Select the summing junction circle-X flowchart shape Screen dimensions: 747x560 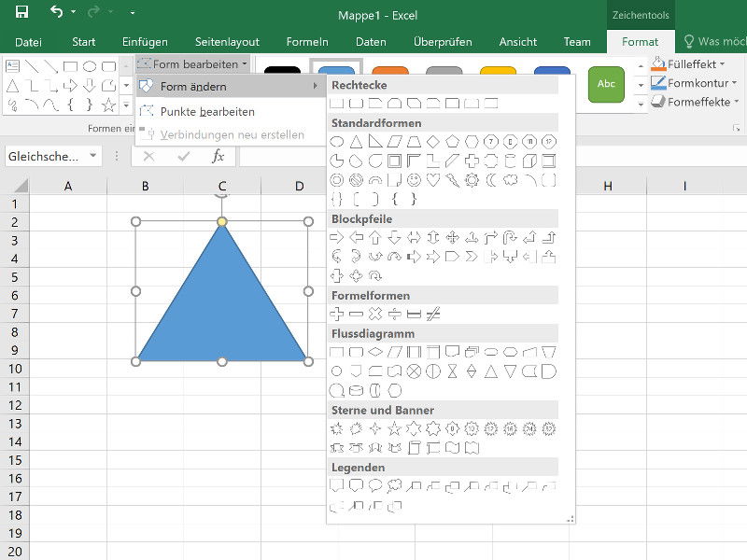tap(414, 371)
